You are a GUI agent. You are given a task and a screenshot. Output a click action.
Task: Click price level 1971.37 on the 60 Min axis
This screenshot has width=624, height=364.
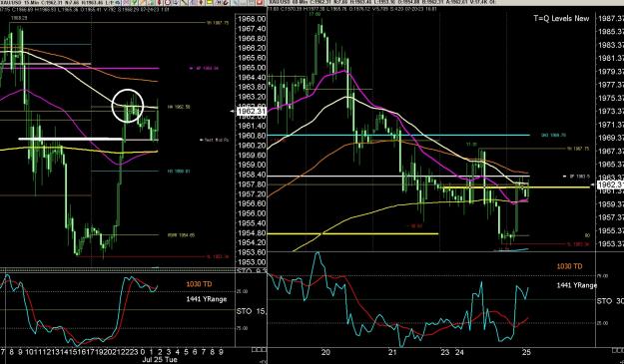click(x=611, y=125)
